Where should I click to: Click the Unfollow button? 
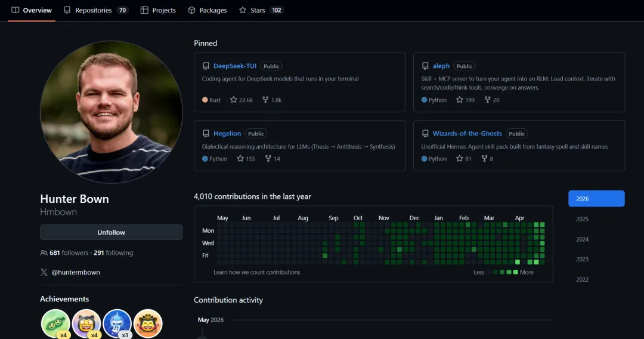[x=111, y=232]
